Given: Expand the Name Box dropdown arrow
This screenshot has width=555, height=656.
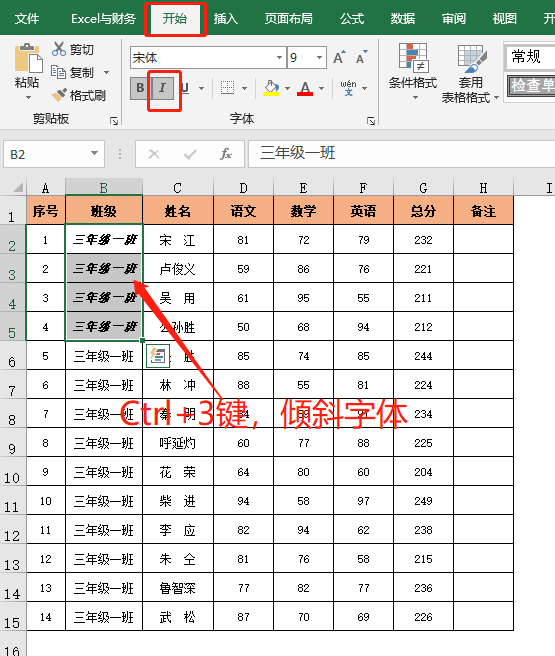Looking at the screenshot, I should click(x=95, y=154).
